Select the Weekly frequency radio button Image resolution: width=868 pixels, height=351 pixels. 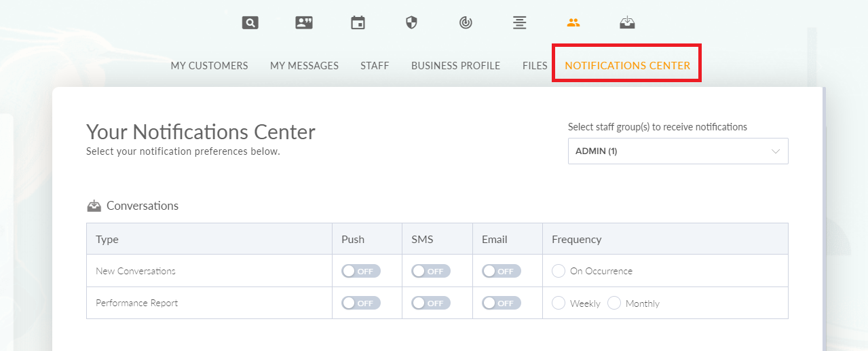point(559,303)
